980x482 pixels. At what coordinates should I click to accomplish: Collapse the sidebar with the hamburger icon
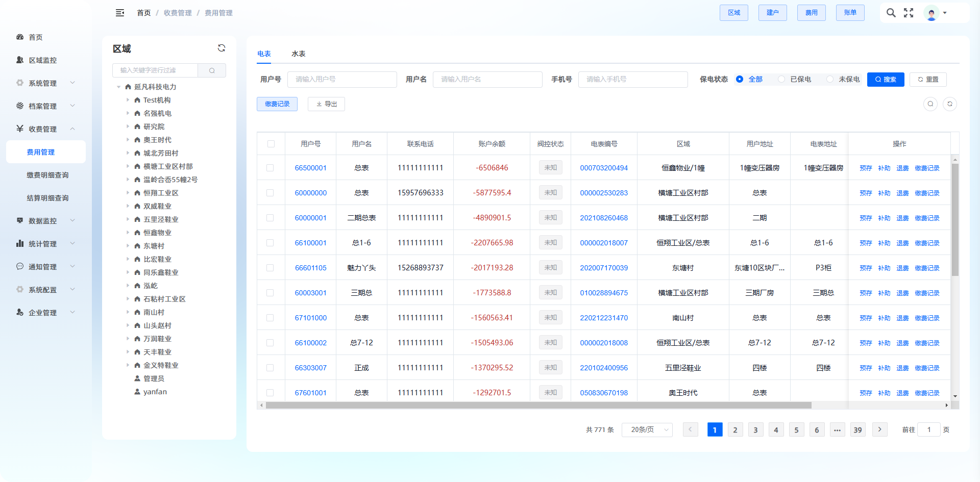[x=120, y=13]
